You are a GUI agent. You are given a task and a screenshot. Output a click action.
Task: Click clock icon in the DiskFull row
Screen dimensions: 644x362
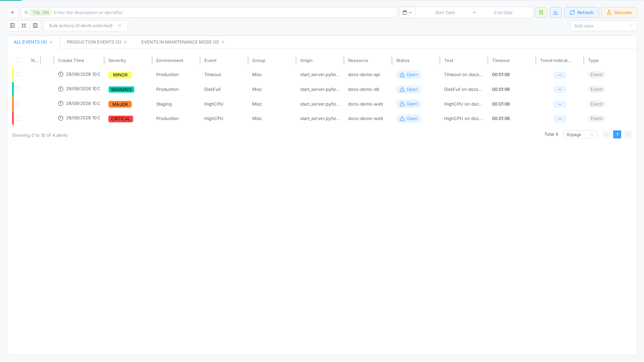point(61,89)
